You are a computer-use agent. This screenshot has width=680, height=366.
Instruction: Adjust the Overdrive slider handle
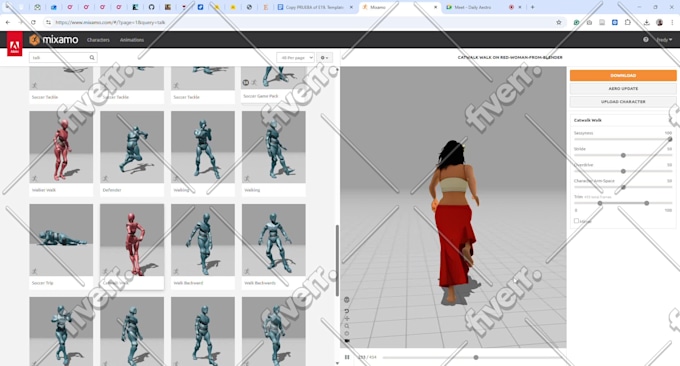(623, 171)
